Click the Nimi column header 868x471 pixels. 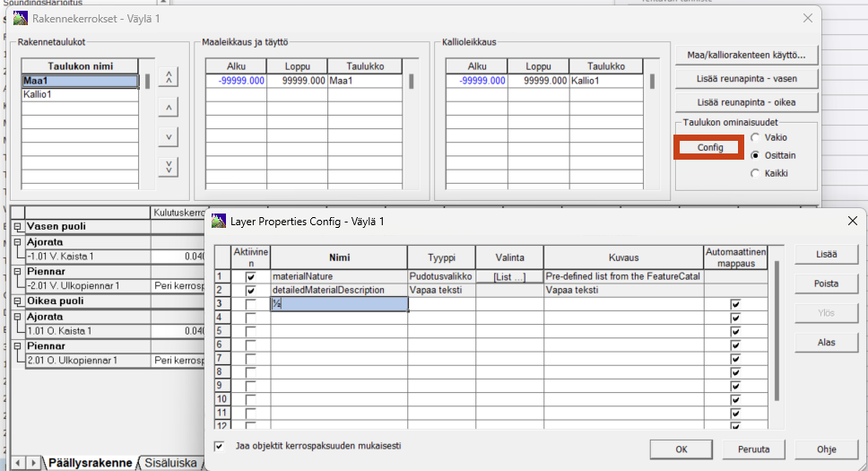(x=339, y=257)
